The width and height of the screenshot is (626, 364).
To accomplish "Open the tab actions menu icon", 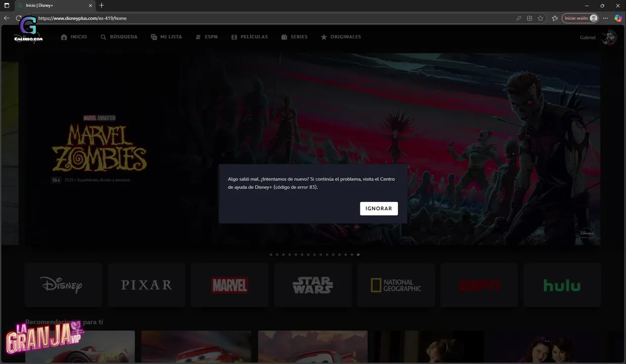I will 7,5.
